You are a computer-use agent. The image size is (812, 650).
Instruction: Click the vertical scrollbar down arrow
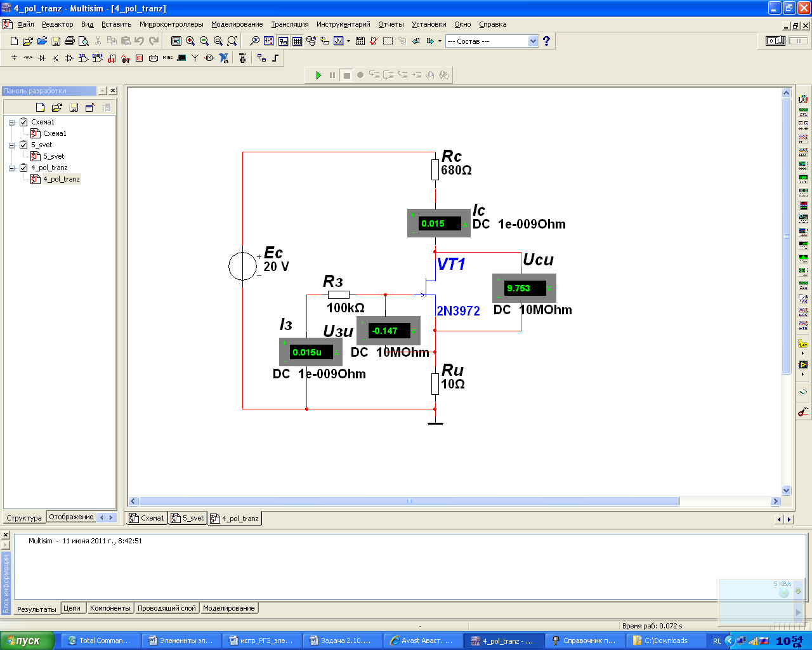click(x=787, y=490)
